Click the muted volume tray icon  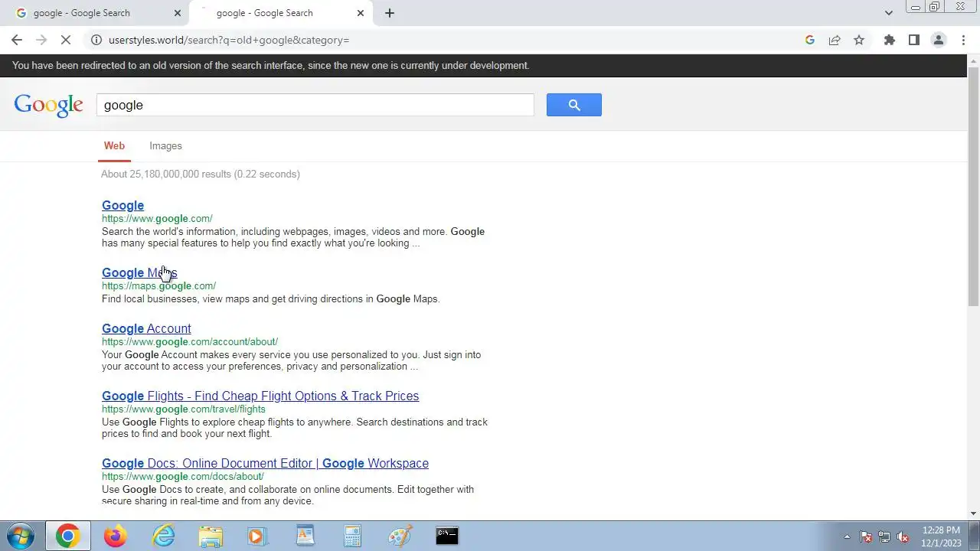click(903, 536)
